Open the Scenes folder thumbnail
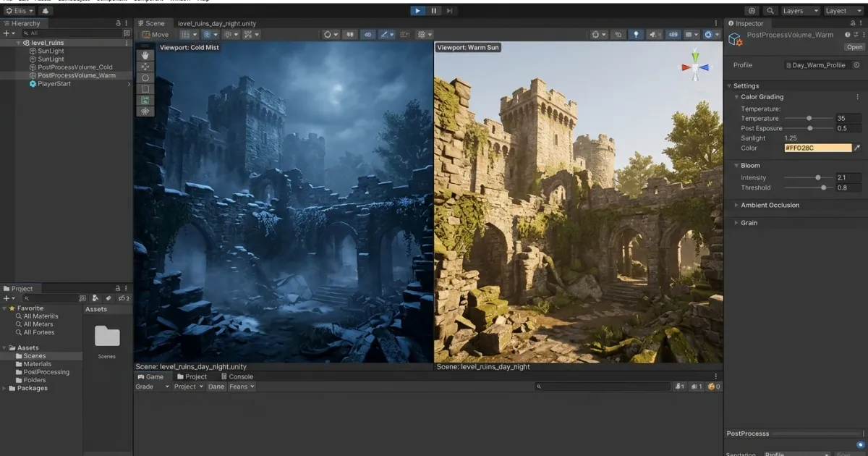868x456 pixels. pyautogui.click(x=107, y=337)
